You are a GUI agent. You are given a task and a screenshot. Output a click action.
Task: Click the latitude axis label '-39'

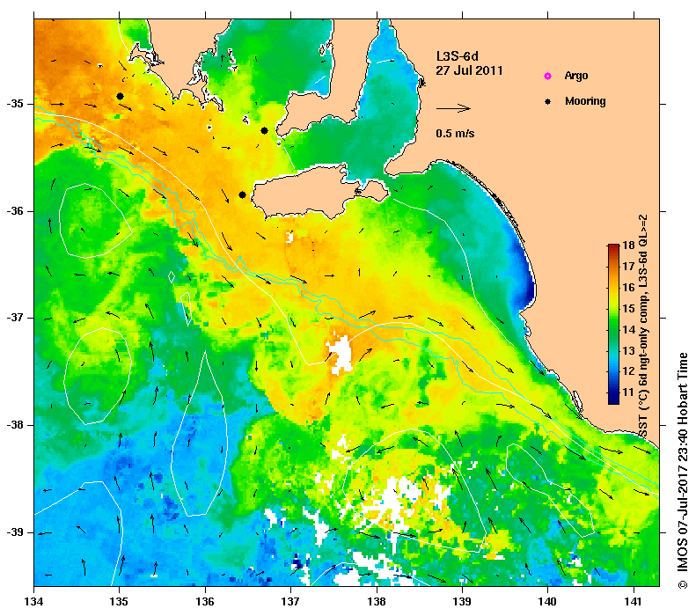(15, 532)
